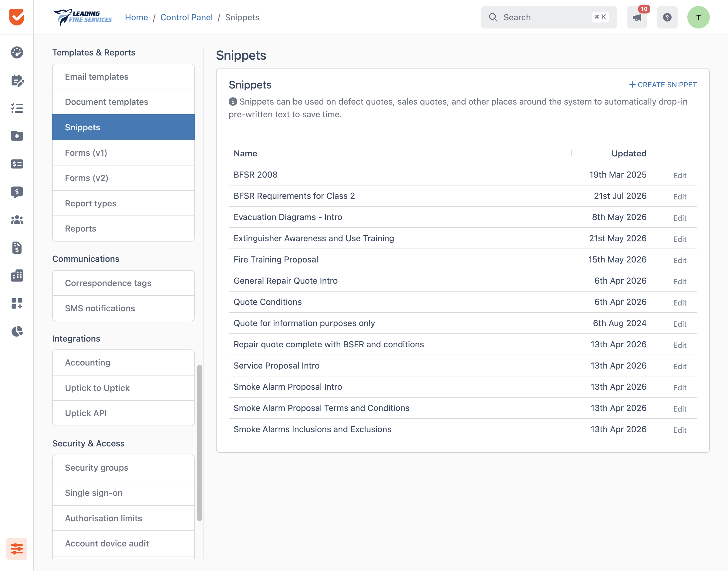Click 'Fire Training Proposal' name text

276,259
